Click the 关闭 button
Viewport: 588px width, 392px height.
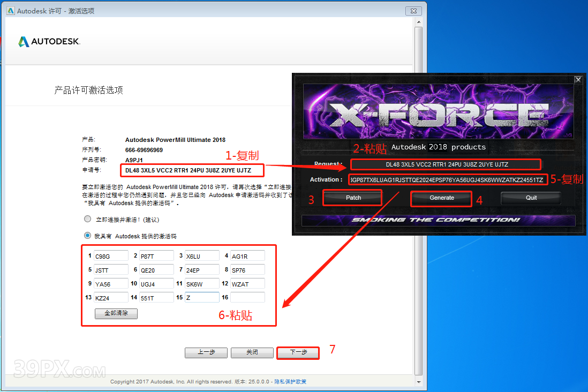click(252, 352)
